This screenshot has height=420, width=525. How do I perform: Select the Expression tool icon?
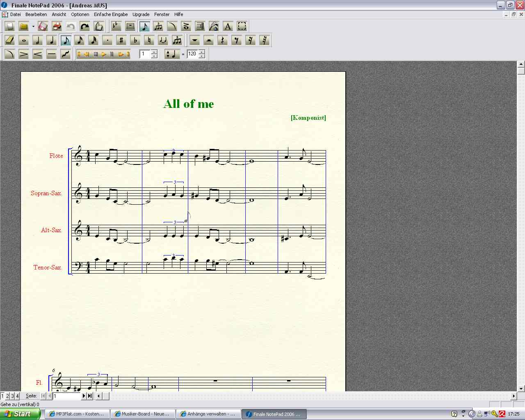coord(200,26)
